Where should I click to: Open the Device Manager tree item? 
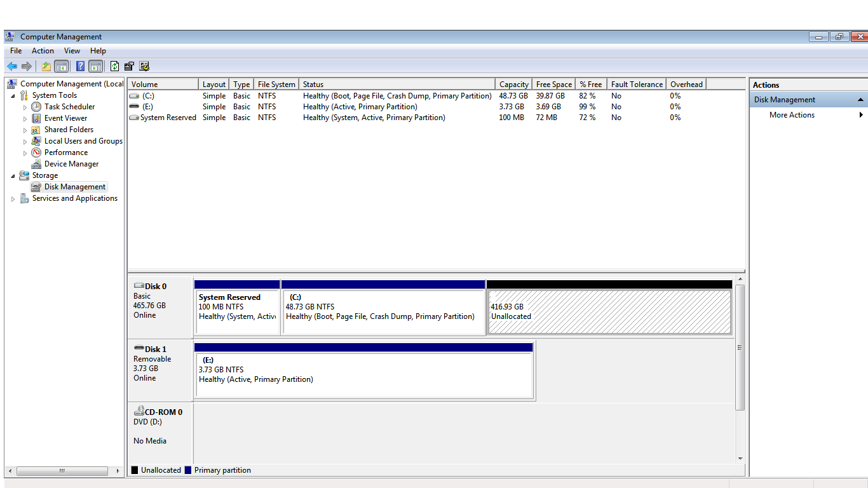(71, 164)
